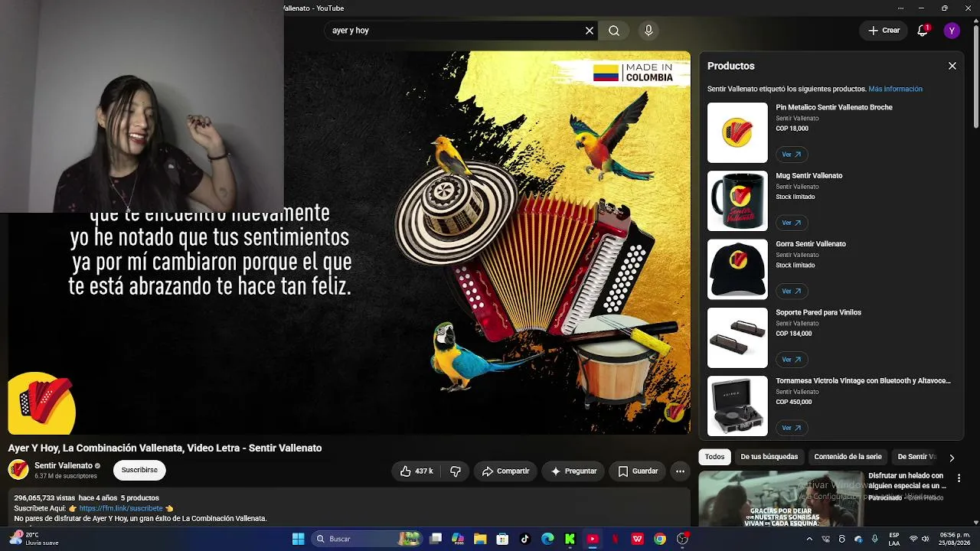Open the Crear menu
This screenshot has width=980, height=551.
[884, 31]
